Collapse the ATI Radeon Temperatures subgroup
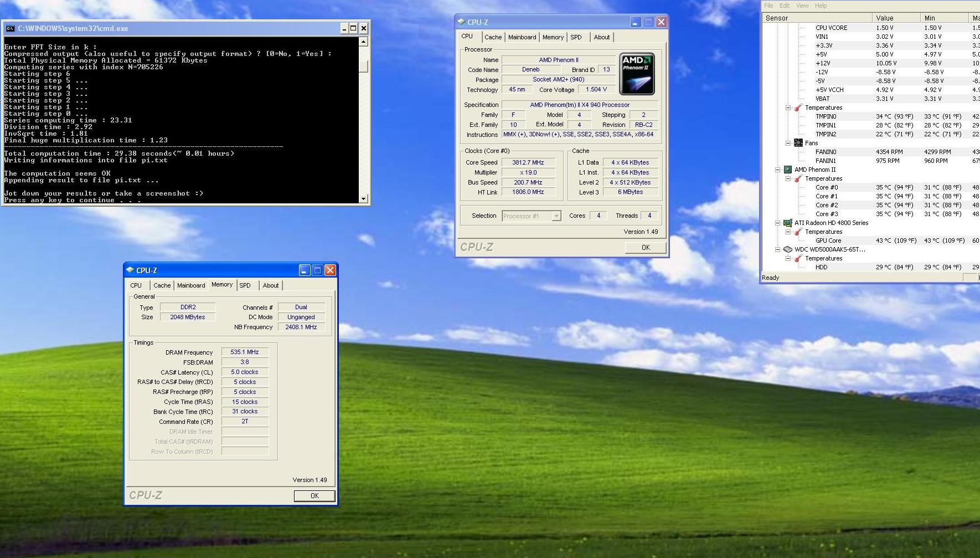Image resolution: width=980 pixels, height=558 pixels. point(788,232)
